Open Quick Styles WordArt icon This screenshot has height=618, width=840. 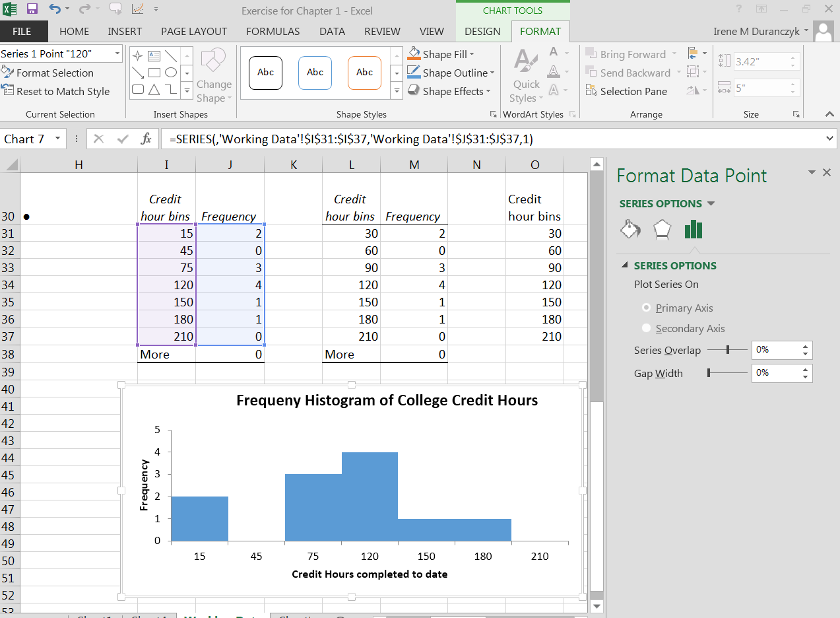coord(526,76)
